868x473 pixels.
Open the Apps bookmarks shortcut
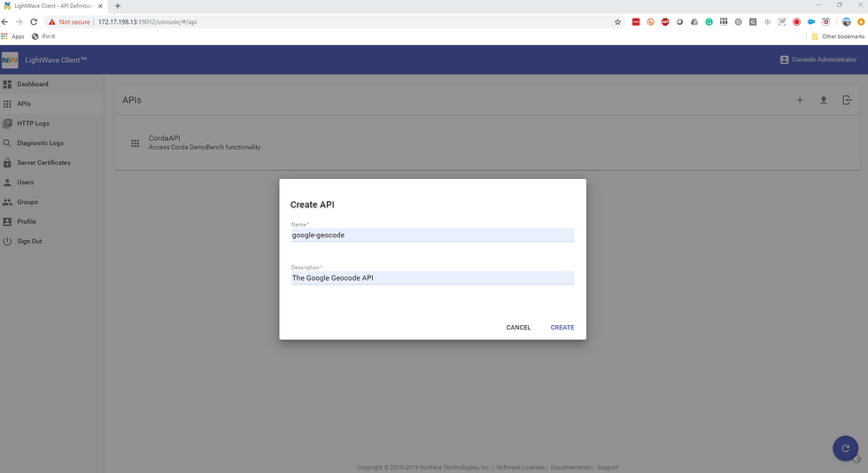coord(13,36)
